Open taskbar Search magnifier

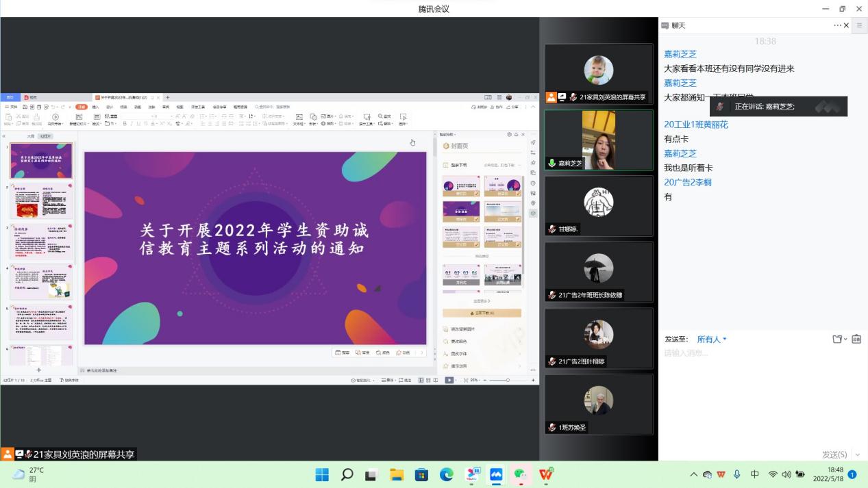347,474
